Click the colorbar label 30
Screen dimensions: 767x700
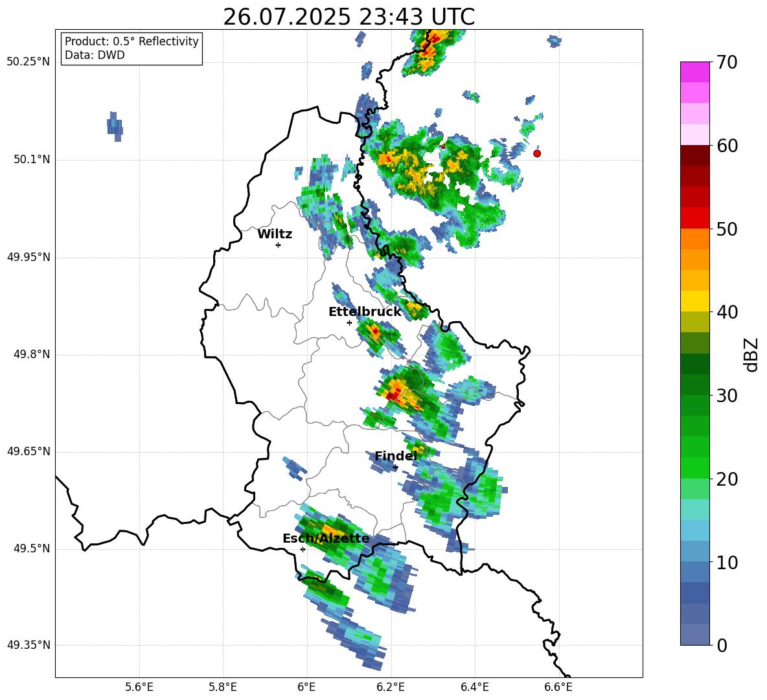(727, 396)
